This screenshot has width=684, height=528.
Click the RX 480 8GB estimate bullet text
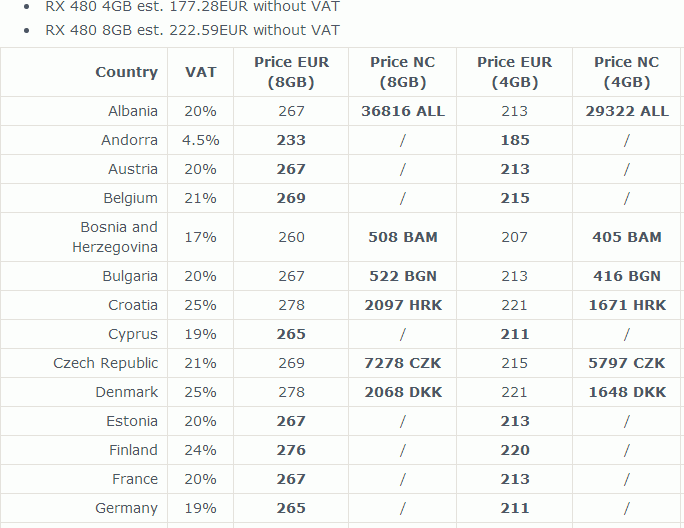pyautogui.click(x=192, y=30)
